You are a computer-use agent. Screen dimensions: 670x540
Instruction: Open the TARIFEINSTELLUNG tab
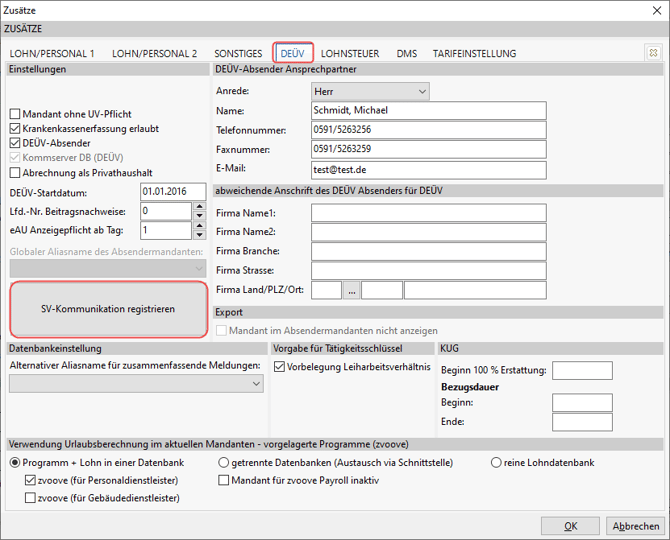pyautogui.click(x=474, y=54)
